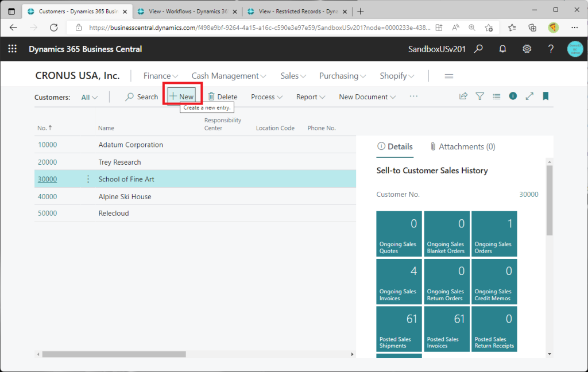The height and width of the screenshot is (372, 588).
Task: View site information lock icon
Action: click(78, 28)
